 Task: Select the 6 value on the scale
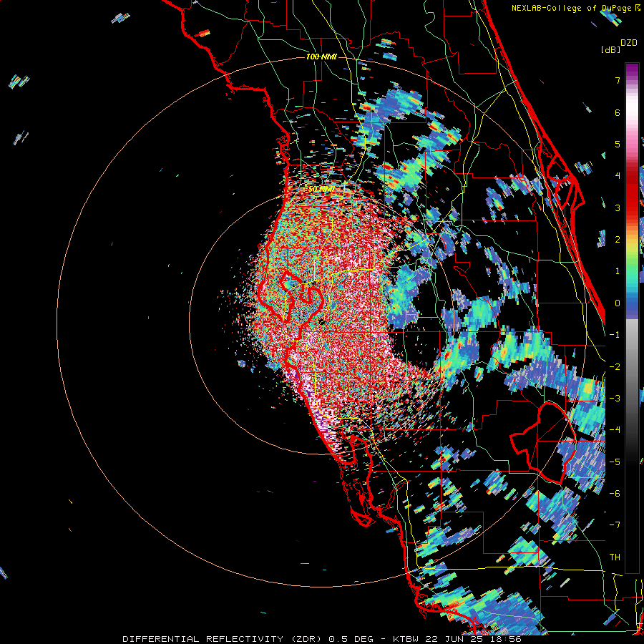click(618, 112)
